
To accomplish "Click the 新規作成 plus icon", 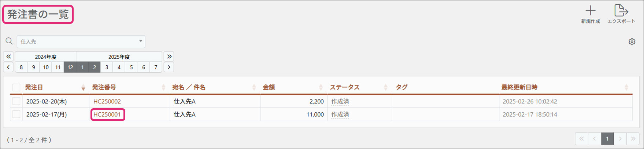I will pyautogui.click(x=590, y=11).
